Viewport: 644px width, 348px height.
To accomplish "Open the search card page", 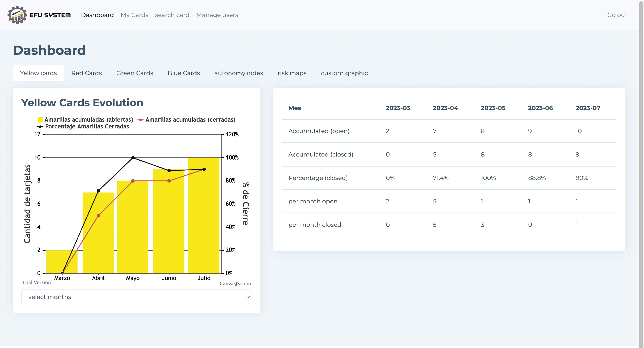I will [x=172, y=15].
